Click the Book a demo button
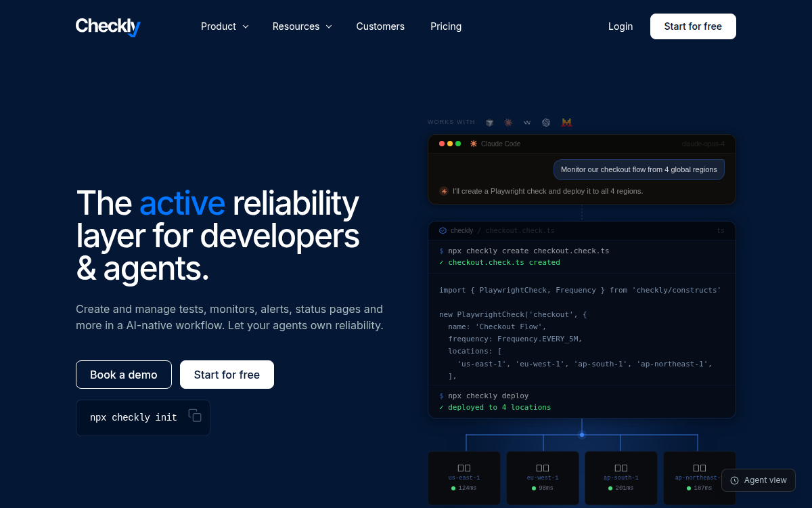 click(x=124, y=375)
